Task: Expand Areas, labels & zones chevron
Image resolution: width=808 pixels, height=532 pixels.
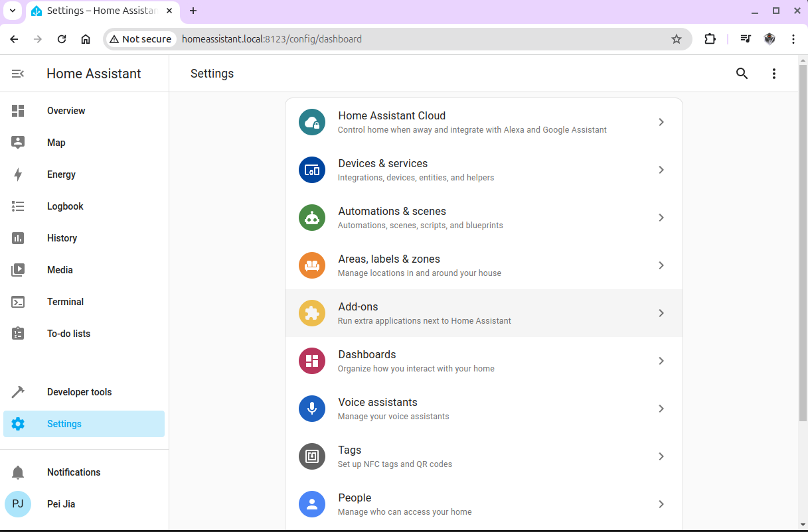Action: pyautogui.click(x=661, y=265)
